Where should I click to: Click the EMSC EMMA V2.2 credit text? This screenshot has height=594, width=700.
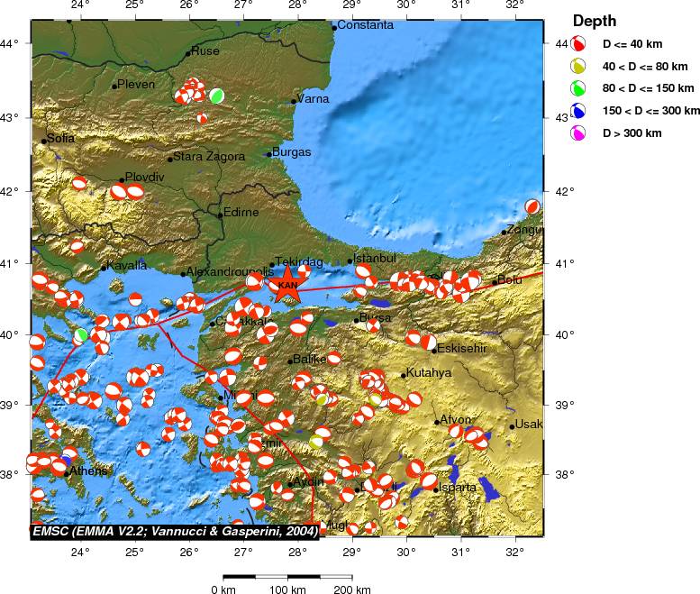(175, 532)
